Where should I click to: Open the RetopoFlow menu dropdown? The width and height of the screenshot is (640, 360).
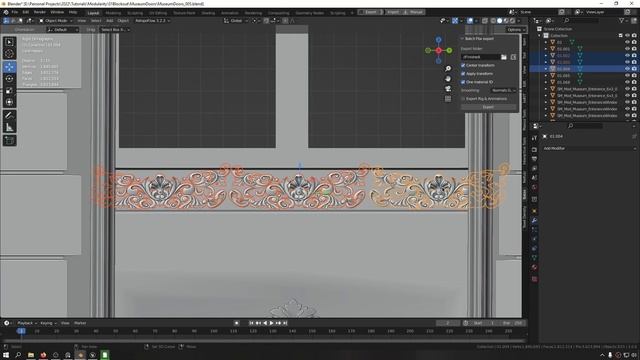click(153, 20)
